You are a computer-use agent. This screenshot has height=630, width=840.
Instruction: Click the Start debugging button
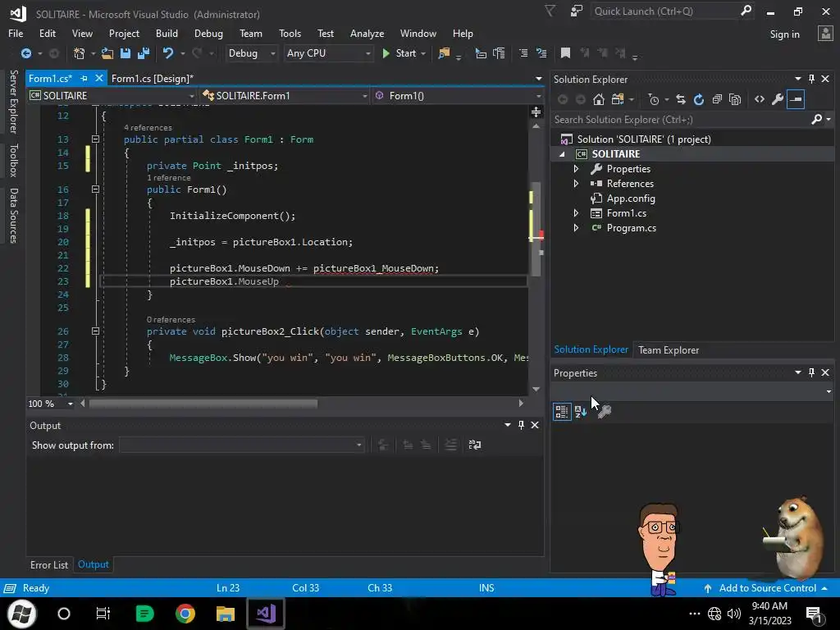(399, 53)
